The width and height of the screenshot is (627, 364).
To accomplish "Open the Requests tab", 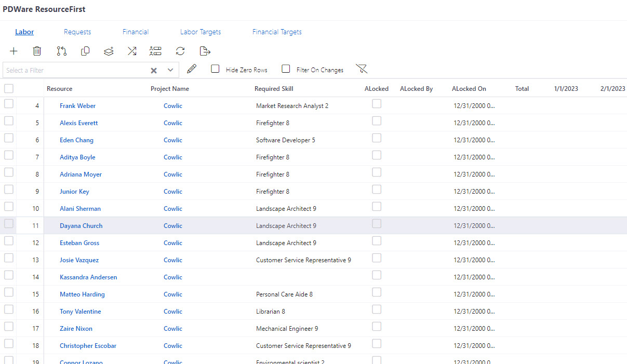I will (77, 32).
